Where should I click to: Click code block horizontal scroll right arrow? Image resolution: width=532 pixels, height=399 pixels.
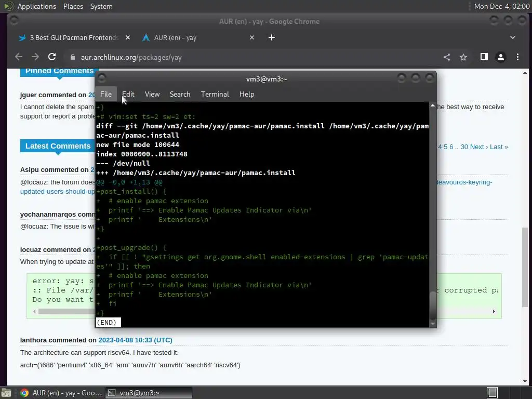coord(494,312)
